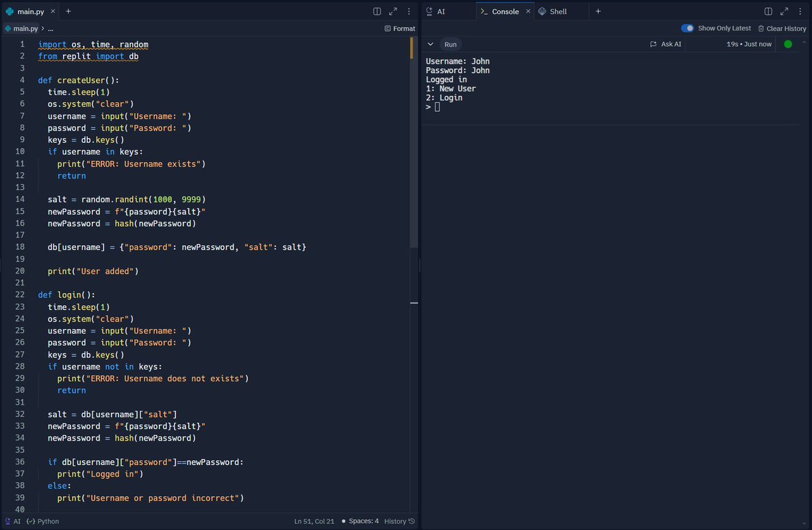812x530 pixels.
Task: Close the Console tab
Action: [x=528, y=12]
